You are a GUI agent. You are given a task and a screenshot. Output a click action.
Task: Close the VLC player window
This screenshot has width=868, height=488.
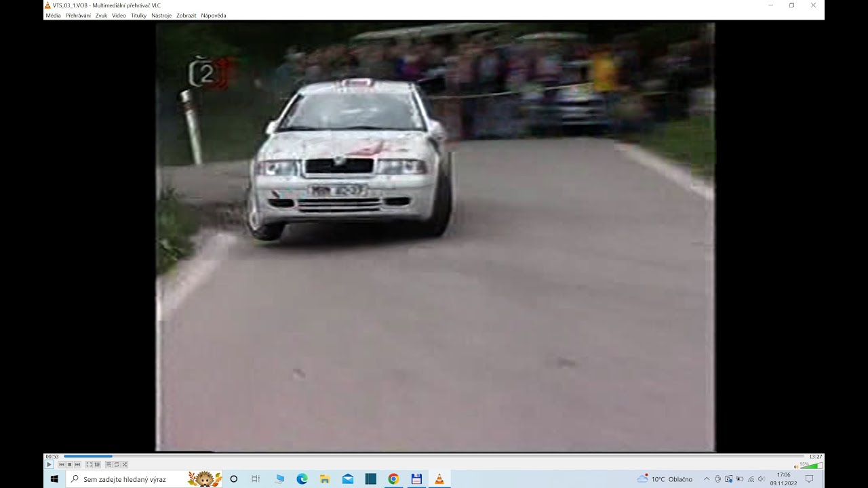pyautogui.click(x=813, y=5)
